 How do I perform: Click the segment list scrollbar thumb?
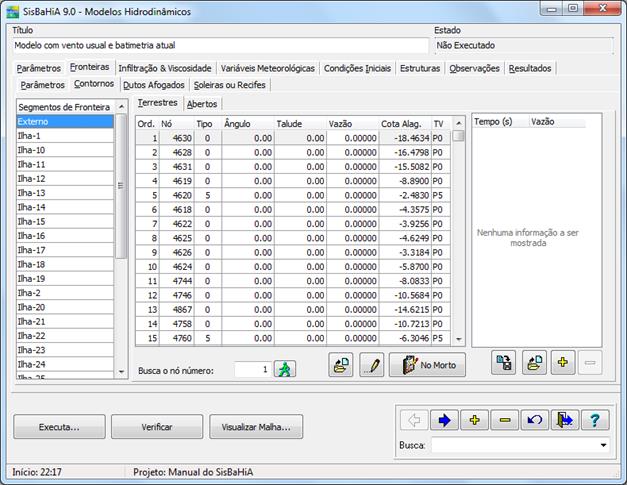(x=121, y=186)
